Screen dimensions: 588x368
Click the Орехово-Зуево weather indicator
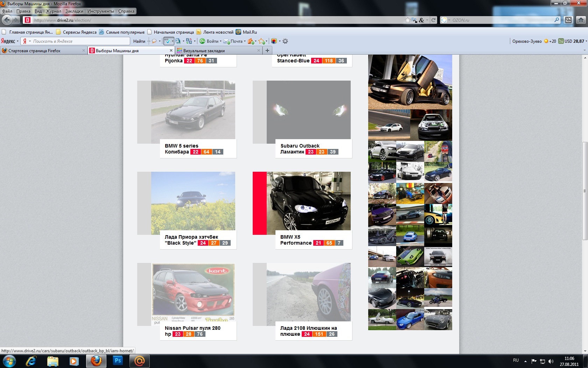click(534, 41)
